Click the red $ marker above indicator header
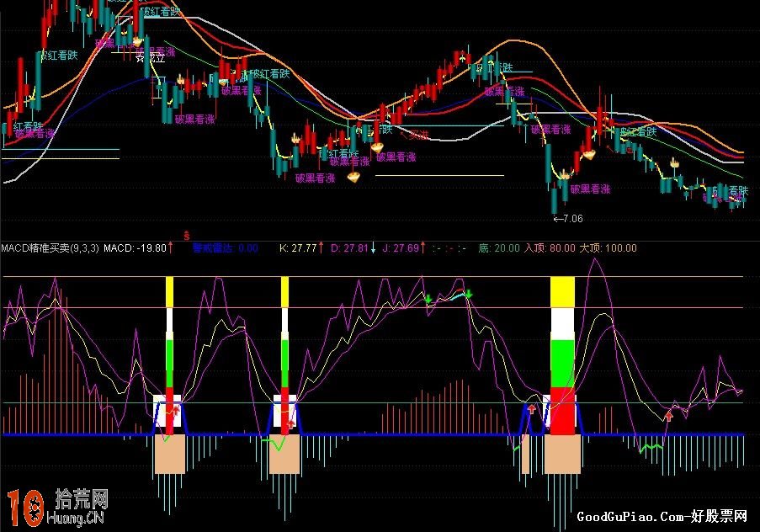This screenshot has height=532, width=760. (x=186, y=236)
